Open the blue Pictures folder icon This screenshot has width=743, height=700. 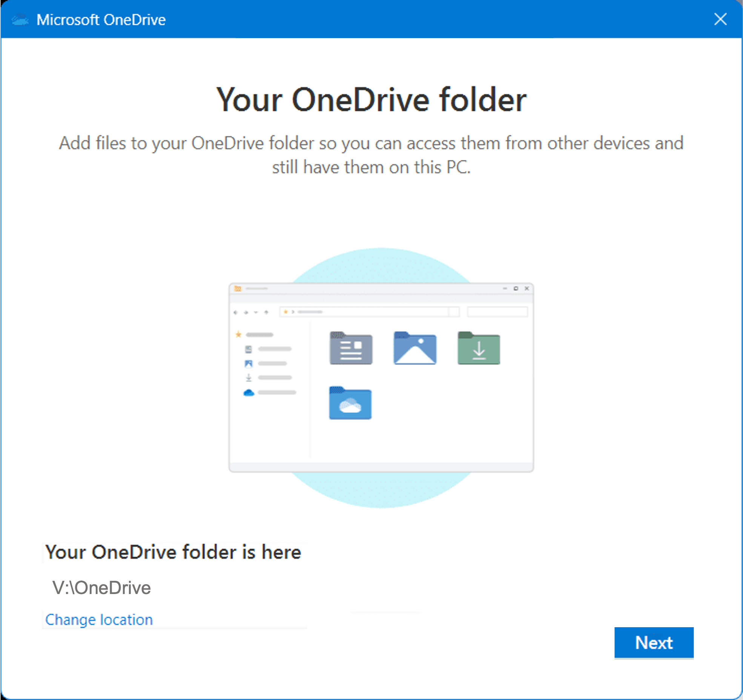[x=415, y=348]
